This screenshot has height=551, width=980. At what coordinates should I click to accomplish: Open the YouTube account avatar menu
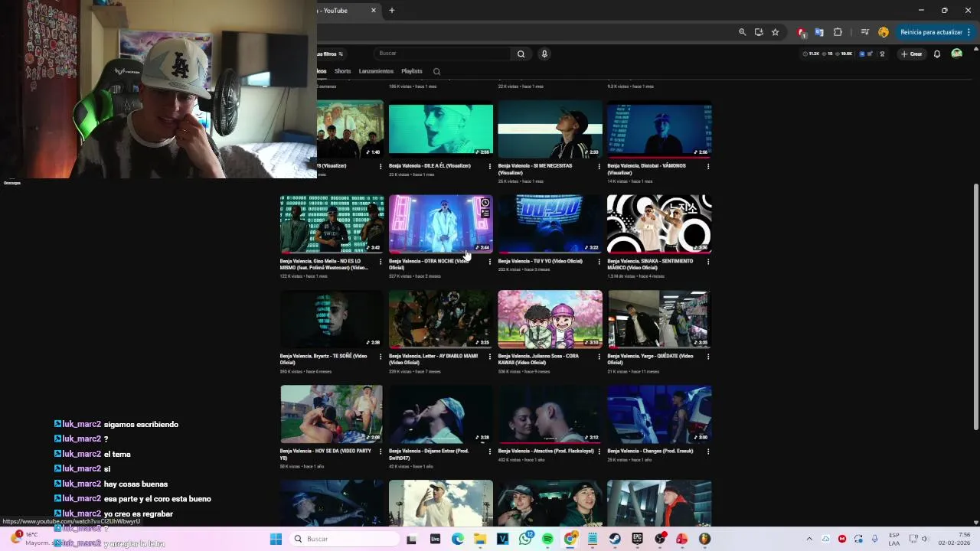point(956,54)
